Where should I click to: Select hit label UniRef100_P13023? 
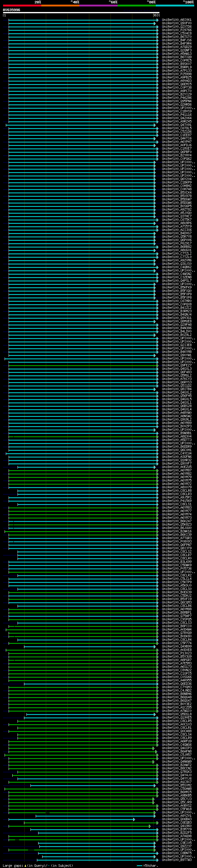(176, 653)
